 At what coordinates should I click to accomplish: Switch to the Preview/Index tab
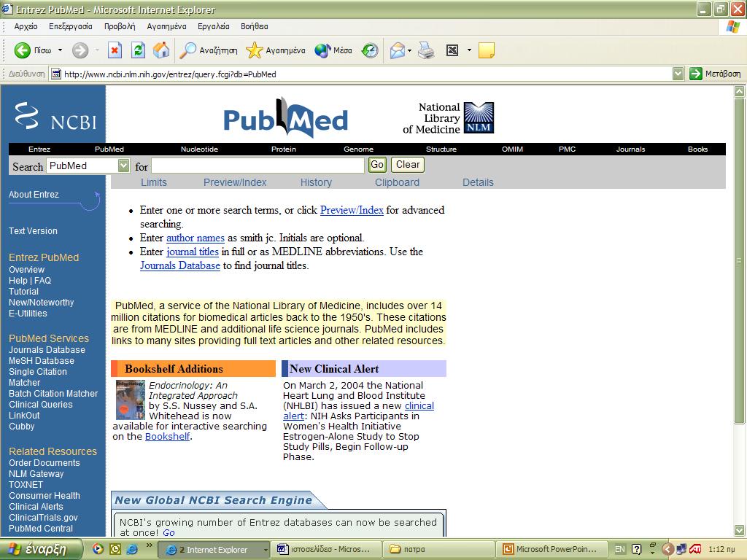click(235, 182)
